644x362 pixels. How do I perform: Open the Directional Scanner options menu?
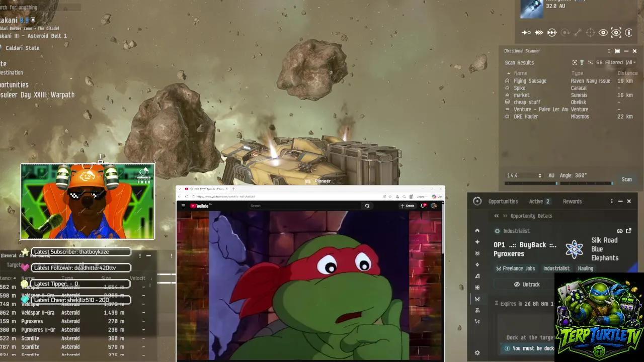609,51
